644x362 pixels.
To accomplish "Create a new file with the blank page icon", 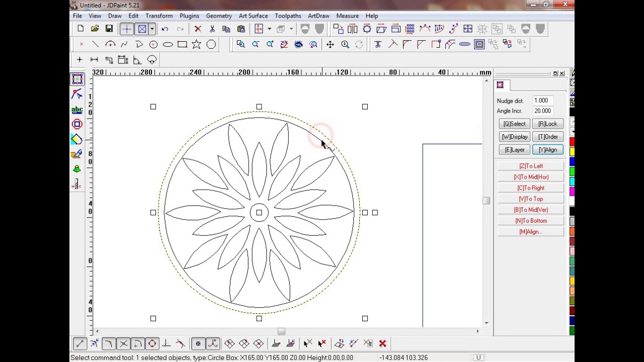I will point(80,29).
